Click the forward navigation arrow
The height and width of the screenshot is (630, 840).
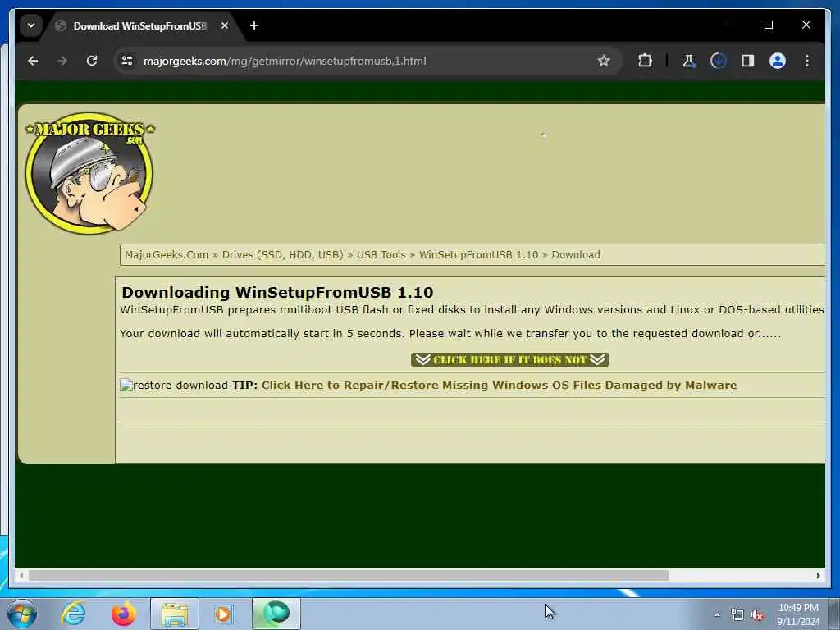pyautogui.click(x=62, y=61)
